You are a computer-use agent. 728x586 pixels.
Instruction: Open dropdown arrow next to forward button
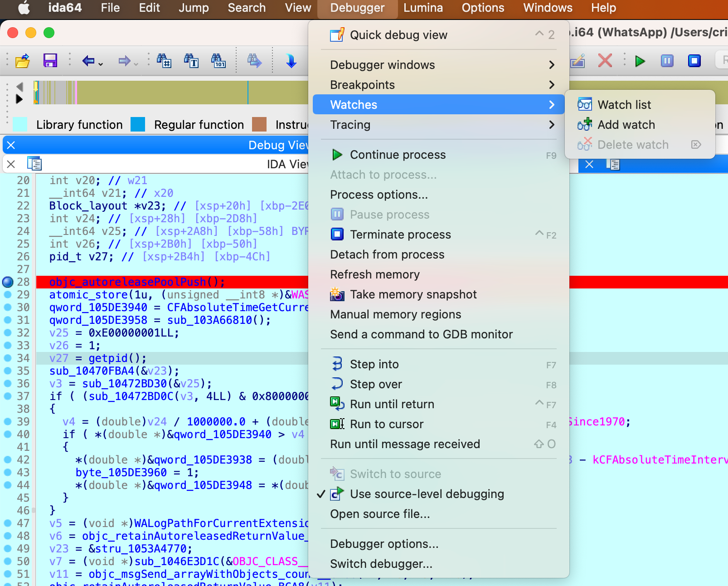(136, 64)
